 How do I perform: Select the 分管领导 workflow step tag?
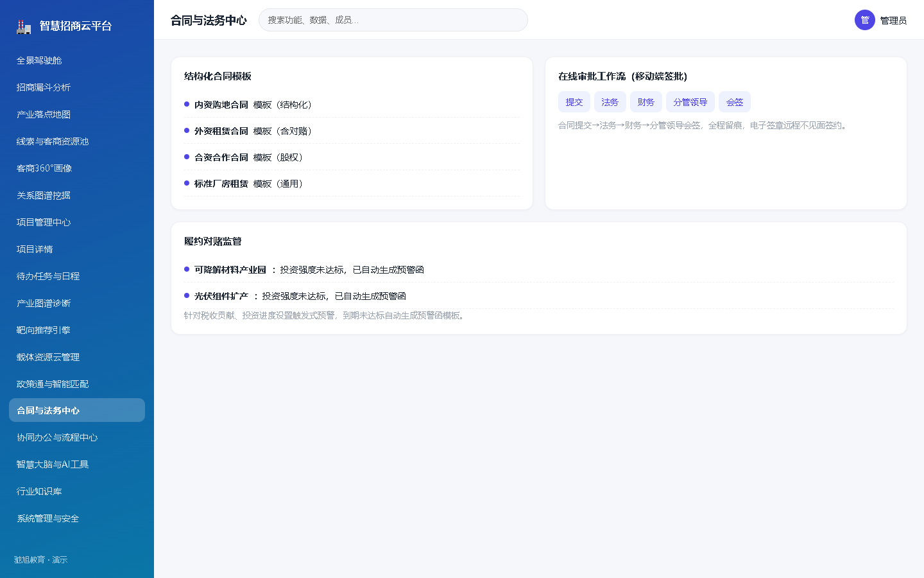click(690, 102)
